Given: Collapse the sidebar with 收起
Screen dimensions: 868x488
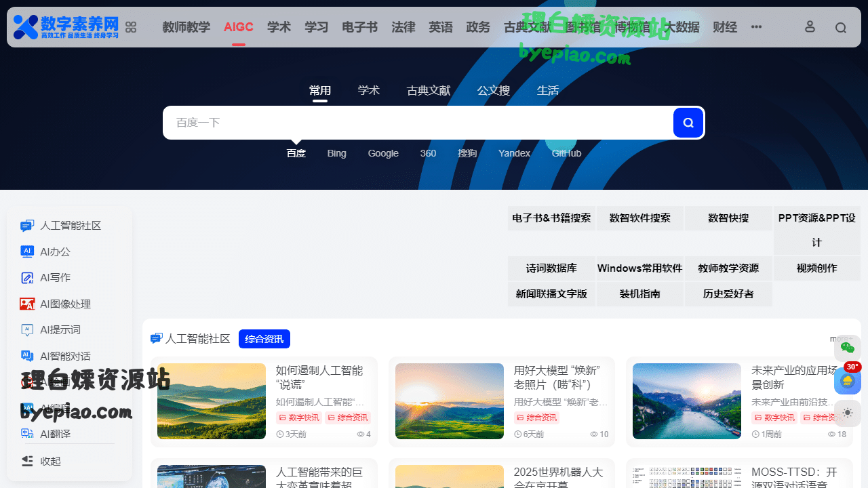Looking at the screenshot, I should [x=41, y=461].
